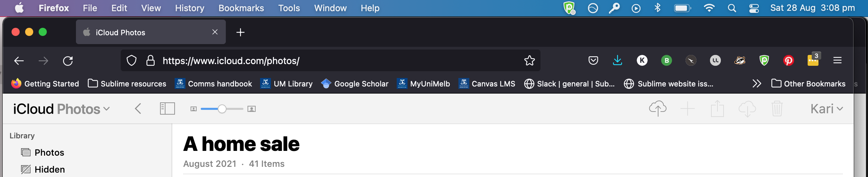Toggle the sidebar panel icon
The image size is (868, 177).
click(167, 109)
